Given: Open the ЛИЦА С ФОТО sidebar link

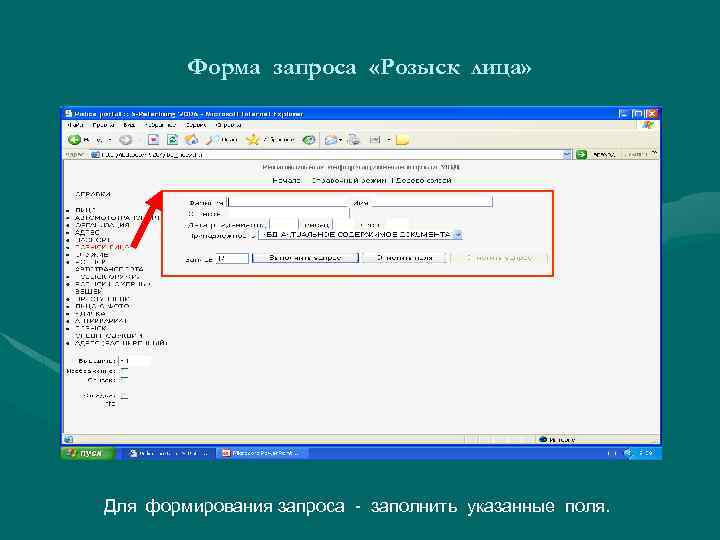Looking at the screenshot, I should 102,306.
